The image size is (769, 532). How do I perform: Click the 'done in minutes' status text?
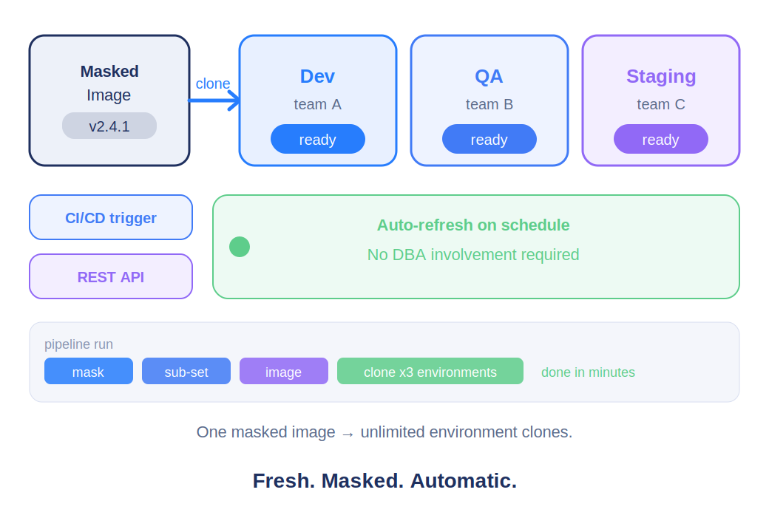point(588,372)
